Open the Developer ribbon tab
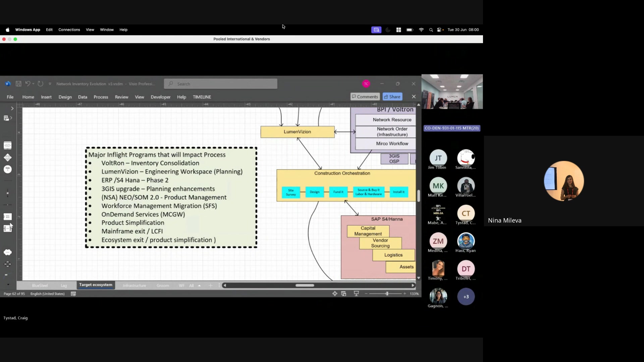Image resolution: width=644 pixels, height=362 pixels. [x=161, y=97]
